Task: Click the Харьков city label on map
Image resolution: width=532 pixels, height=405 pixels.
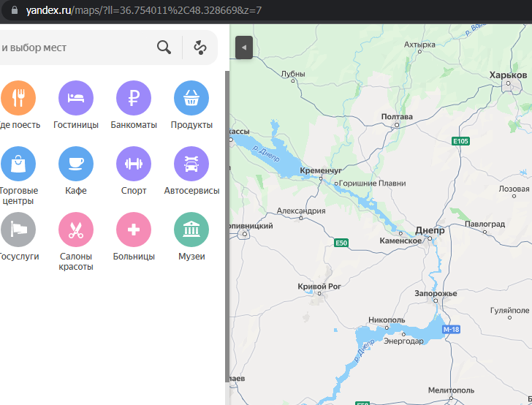Action: tap(508, 75)
